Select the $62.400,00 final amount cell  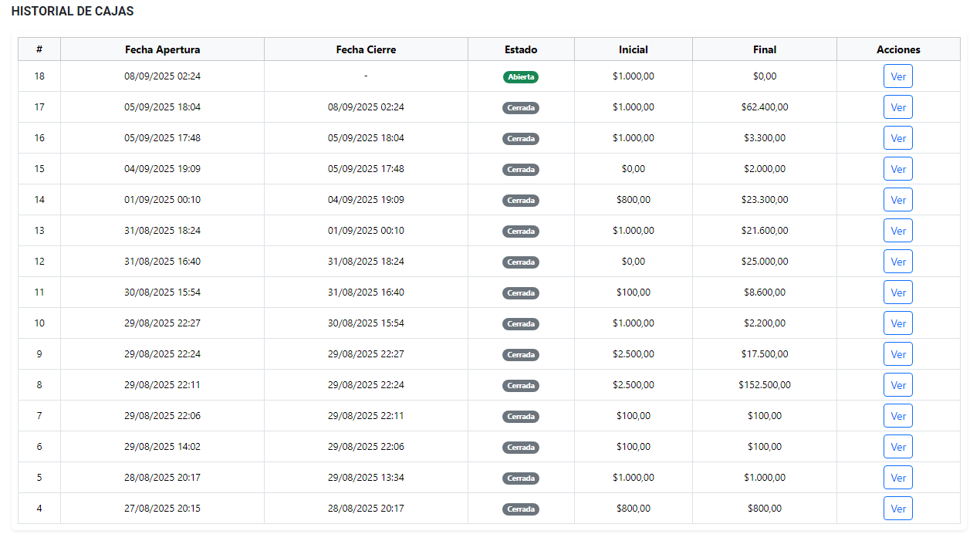tap(764, 107)
